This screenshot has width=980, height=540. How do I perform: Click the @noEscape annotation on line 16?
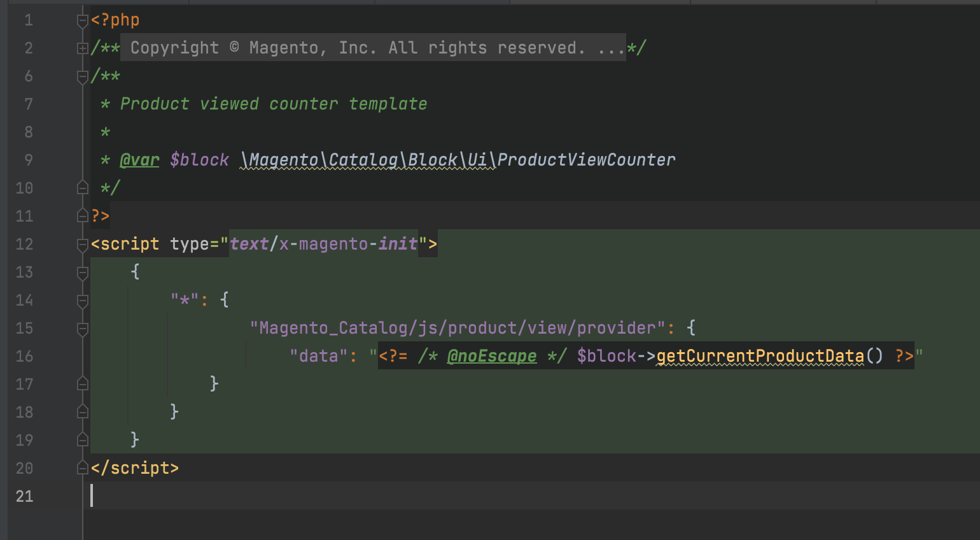click(x=491, y=356)
